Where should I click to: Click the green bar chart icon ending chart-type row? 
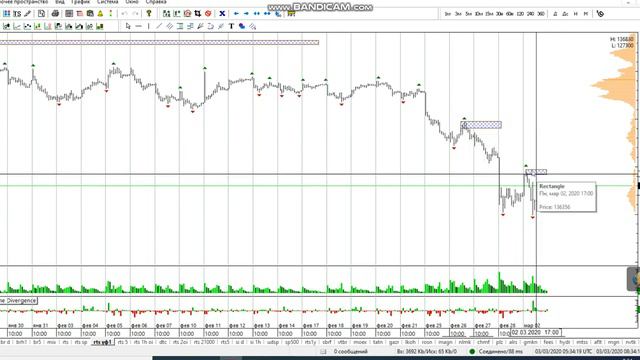point(100,26)
